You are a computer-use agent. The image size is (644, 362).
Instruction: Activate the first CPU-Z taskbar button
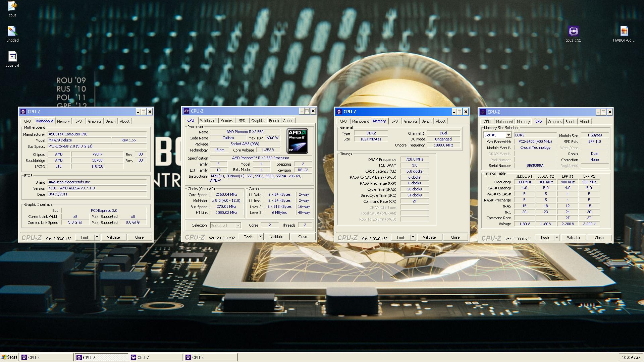47,357
